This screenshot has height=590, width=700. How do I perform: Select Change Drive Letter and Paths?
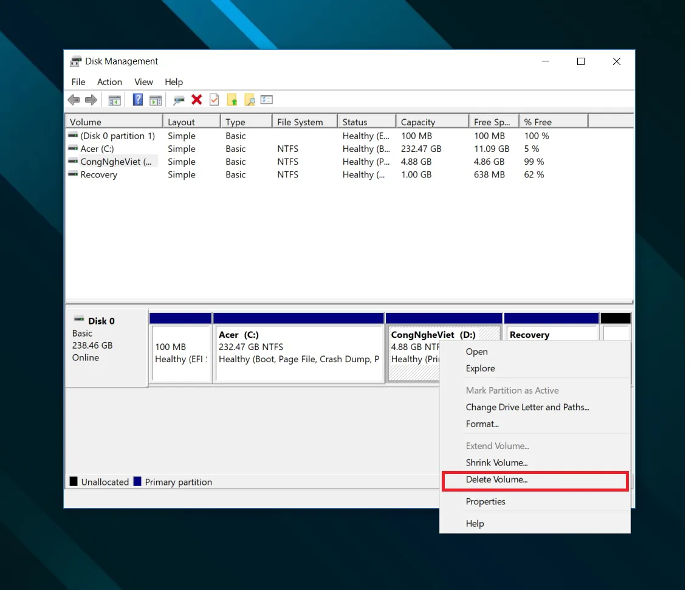tap(535, 407)
